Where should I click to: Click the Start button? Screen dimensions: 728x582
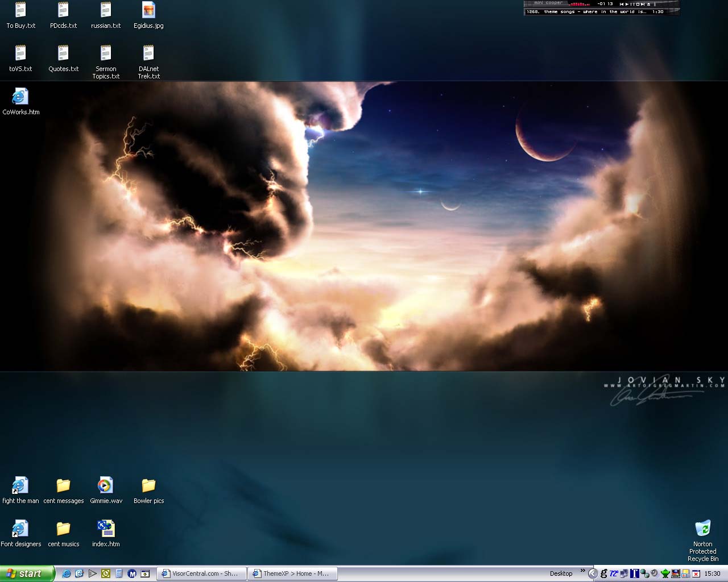(27, 573)
